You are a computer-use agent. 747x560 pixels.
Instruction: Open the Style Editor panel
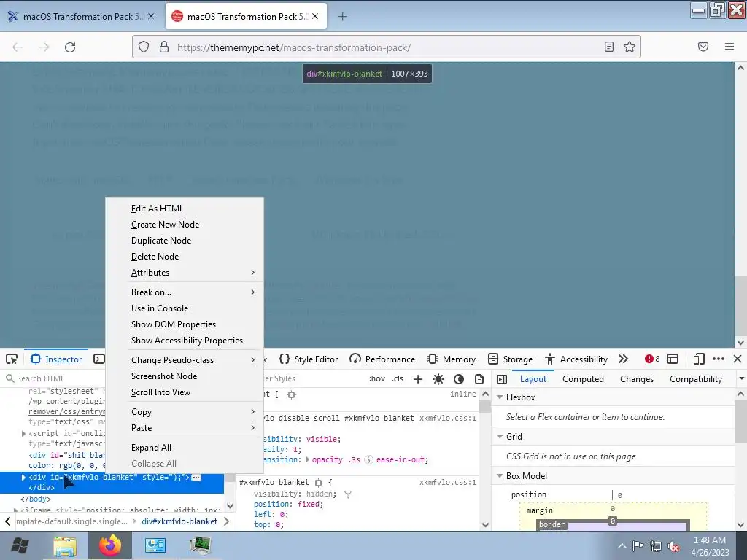(x=309, y=359)
